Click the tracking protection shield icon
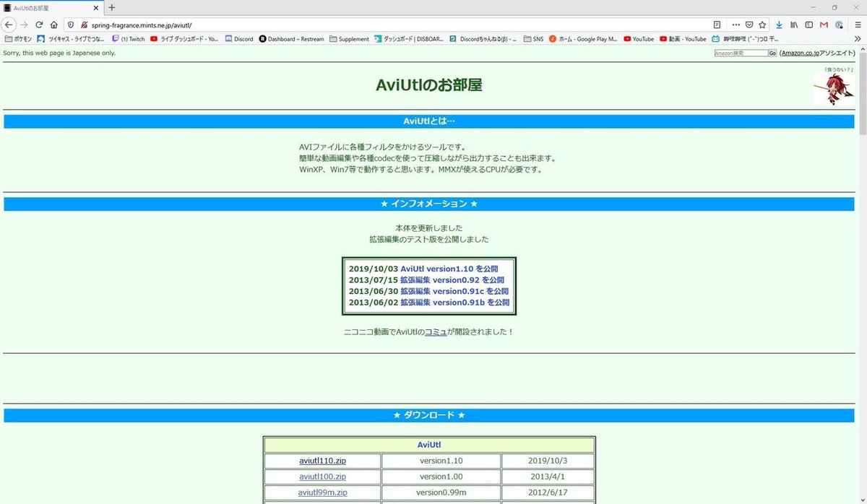This screenshot has width=867, height=504. click(x=71, y=25)
